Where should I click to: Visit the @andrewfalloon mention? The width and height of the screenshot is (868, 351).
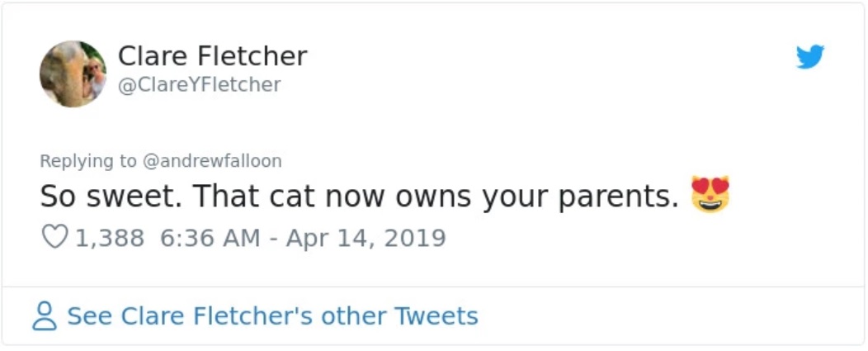pyautogui.click(x=213, y=161)
